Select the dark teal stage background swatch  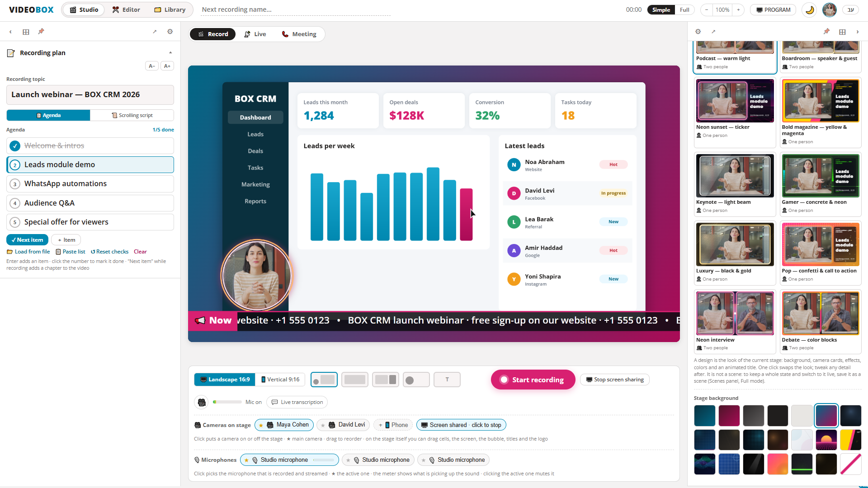(x=705, y=416)
